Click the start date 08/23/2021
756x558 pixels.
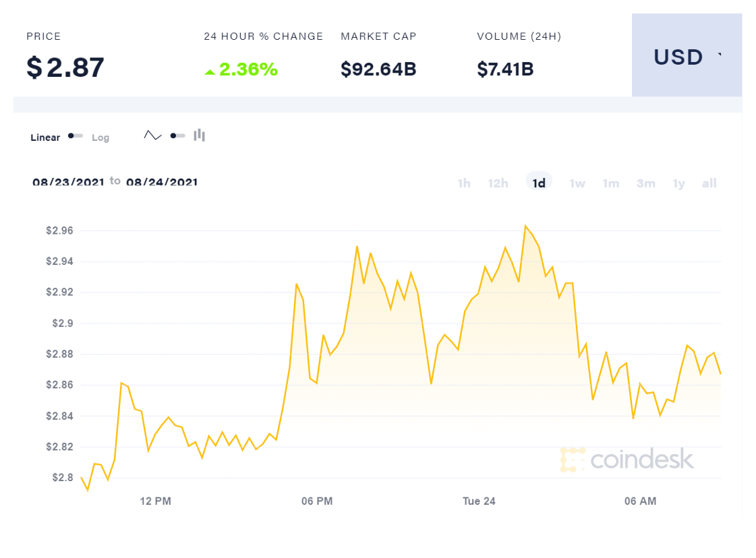pos(68,182)
